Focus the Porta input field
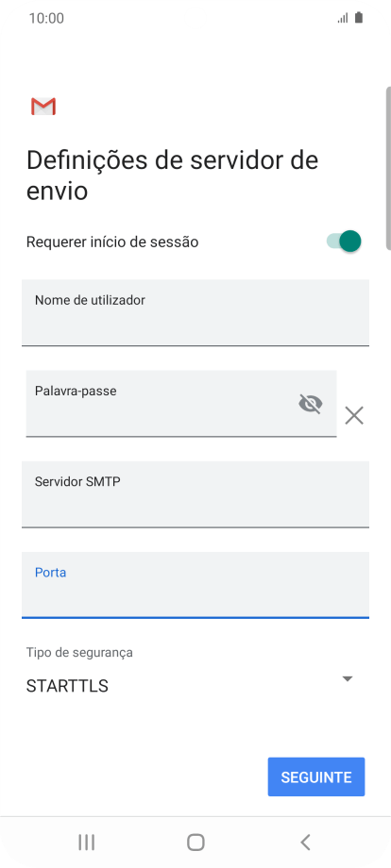391x868 pixels. tap(195, 585)
